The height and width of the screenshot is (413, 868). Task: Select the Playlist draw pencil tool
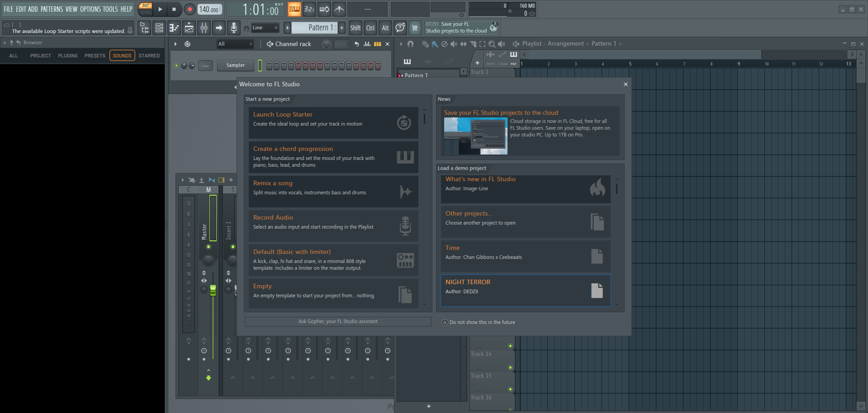[425, 44]
